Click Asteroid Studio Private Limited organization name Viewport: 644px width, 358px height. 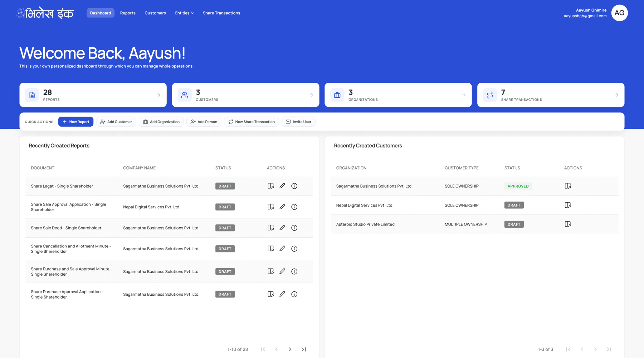click(x=365, y=224)
